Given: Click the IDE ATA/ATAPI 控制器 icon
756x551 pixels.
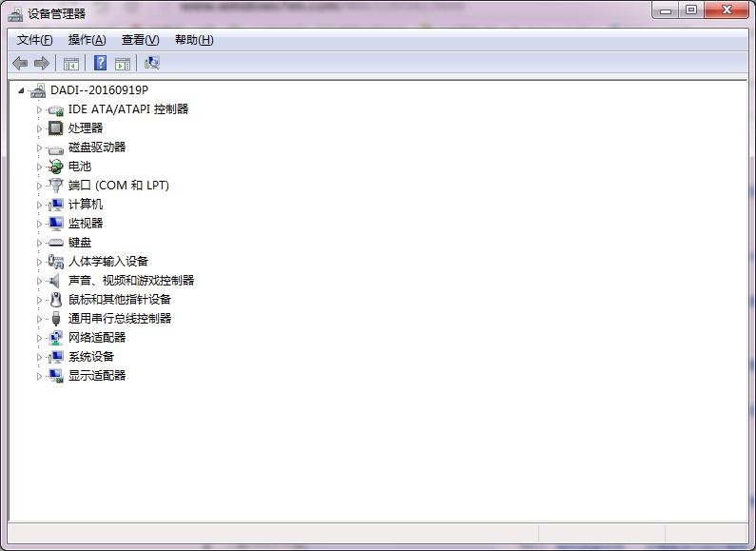Looking at the screenshot, I should 56,110.
